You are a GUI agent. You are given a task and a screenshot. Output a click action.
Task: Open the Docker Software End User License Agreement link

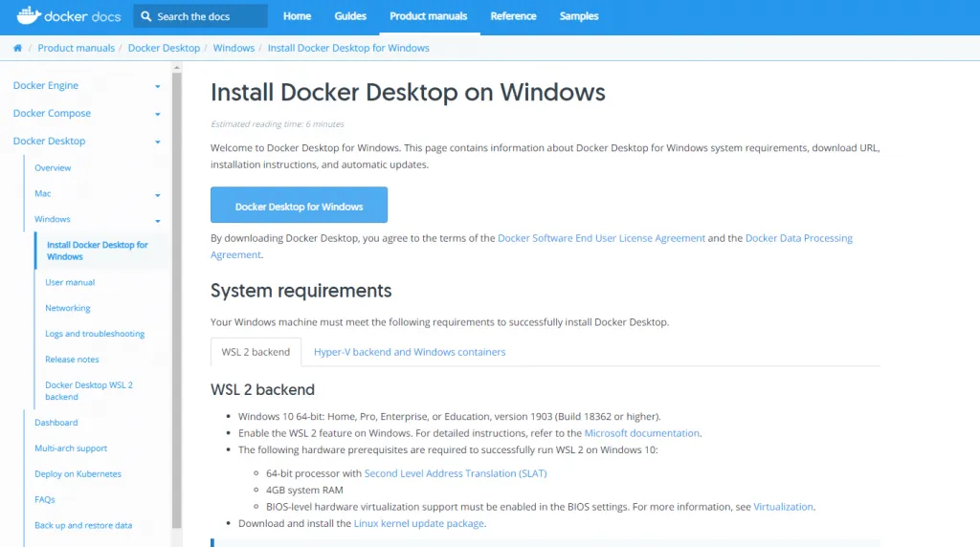pyautogui.click(x=601, y=238)
